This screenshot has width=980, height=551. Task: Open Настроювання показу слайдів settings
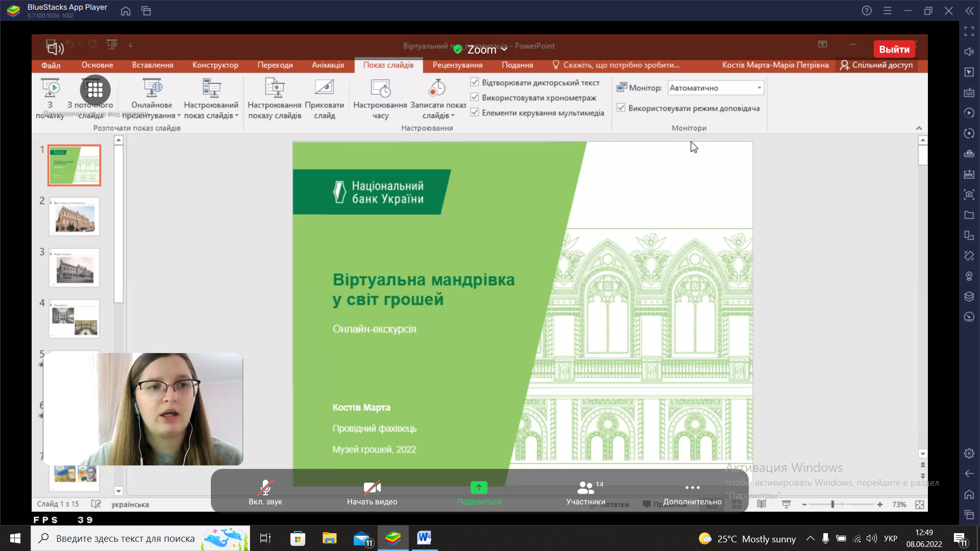click(275, 98)
